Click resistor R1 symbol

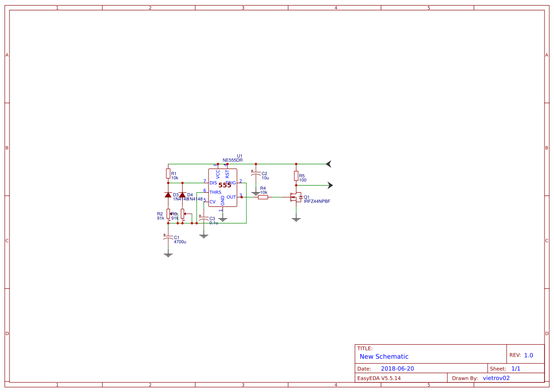(168, 174)
